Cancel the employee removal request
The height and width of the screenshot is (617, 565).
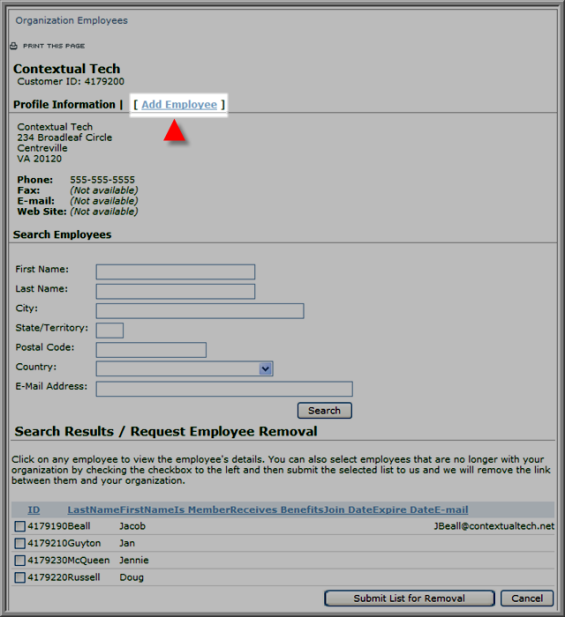click(x=527, y=599)
